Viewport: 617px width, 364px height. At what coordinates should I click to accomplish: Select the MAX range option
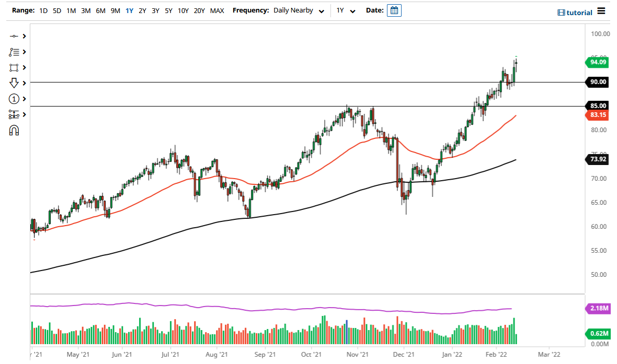tap(217, 10)
